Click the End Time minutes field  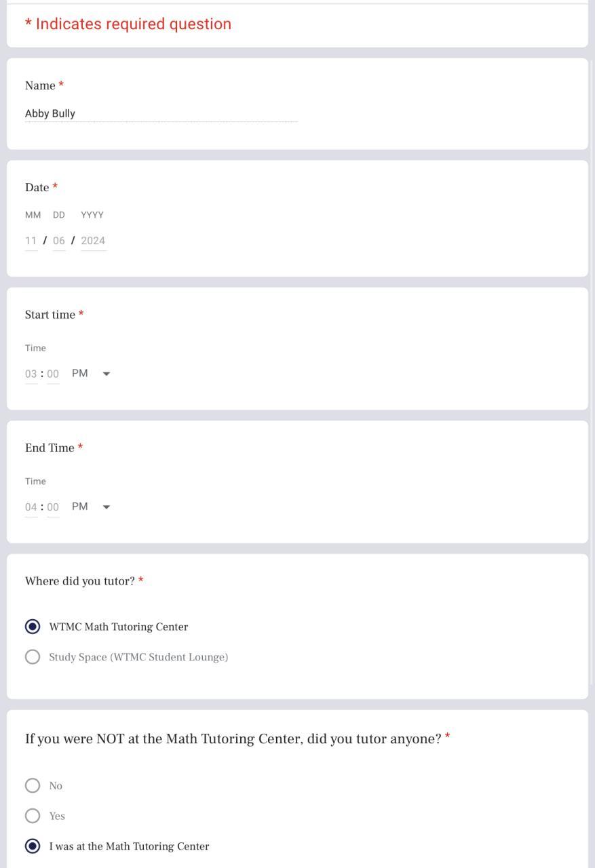[53, 507]
